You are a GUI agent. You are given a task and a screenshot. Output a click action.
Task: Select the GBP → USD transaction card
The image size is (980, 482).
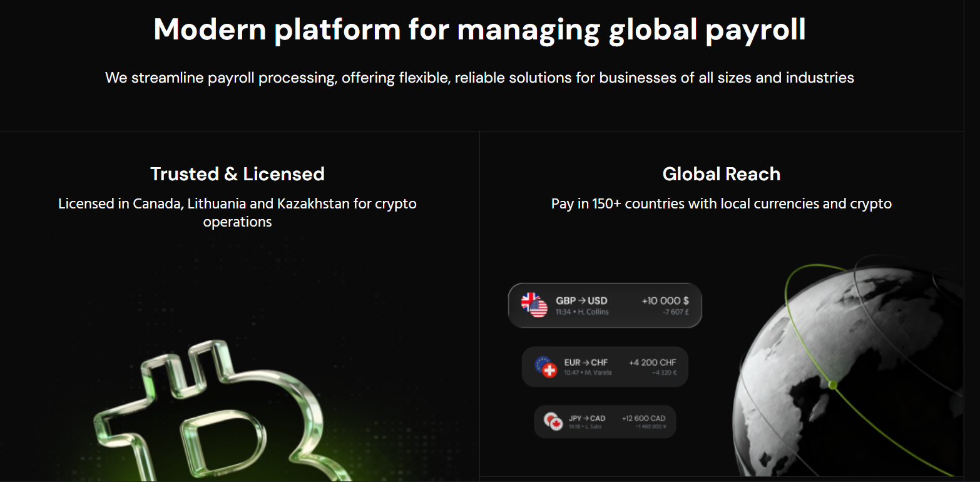coord(605,305)
